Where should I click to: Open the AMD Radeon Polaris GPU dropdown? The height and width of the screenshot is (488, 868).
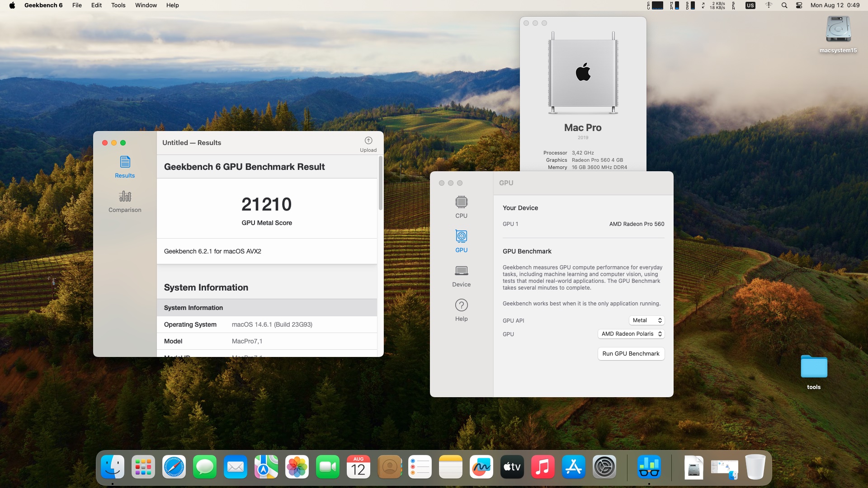point(631,334)
